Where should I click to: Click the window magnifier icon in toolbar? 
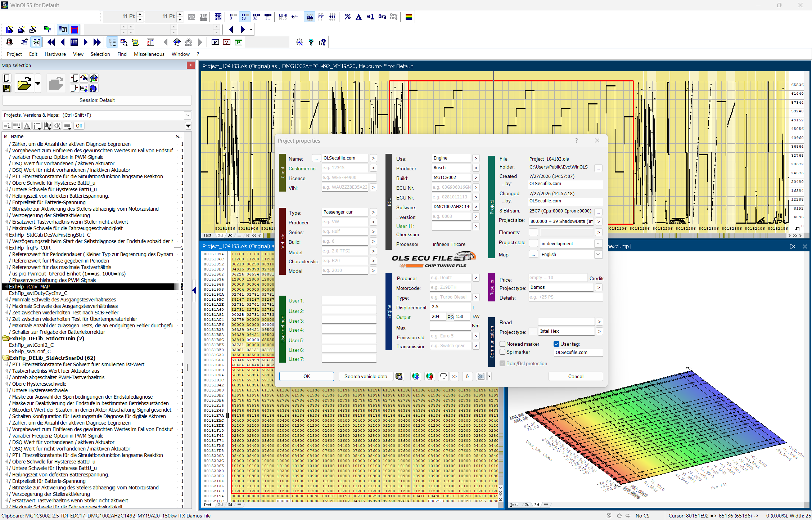coord(124,42)
